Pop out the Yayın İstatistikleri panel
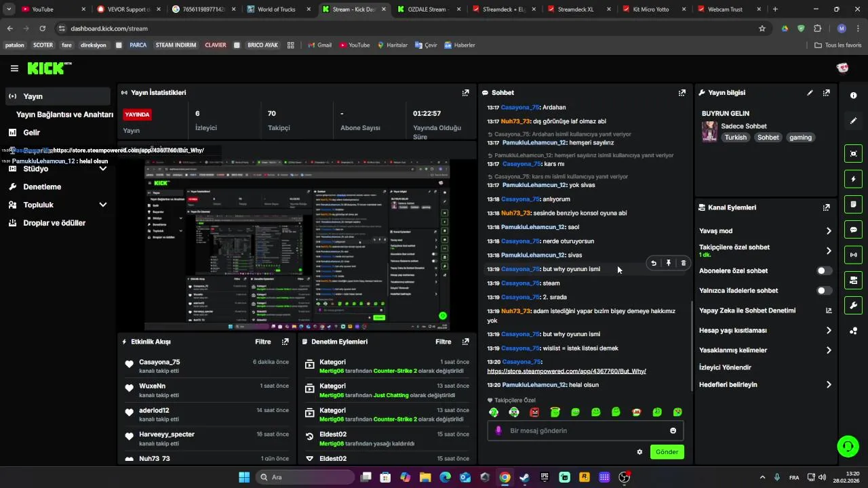Viewport: 868px width, 488px height. point(465,93)
